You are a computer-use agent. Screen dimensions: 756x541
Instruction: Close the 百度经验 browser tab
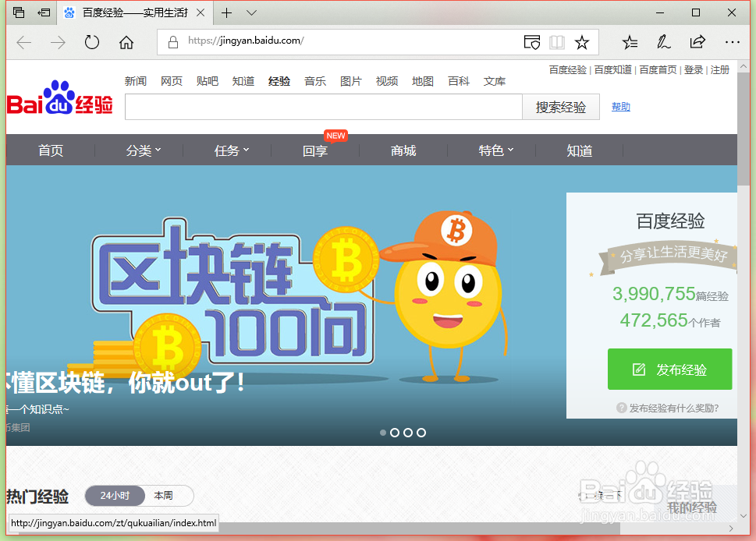point(201,13)
